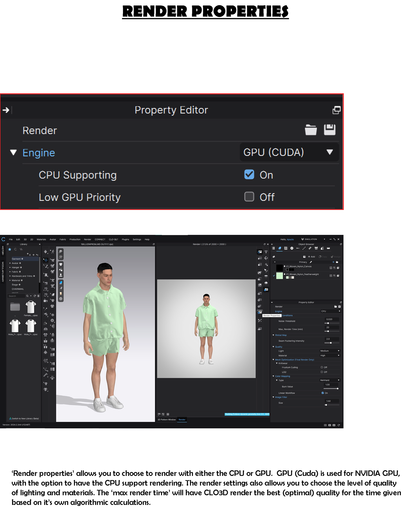Open the Plugins menu
The image size is (411, 532).
(x=125, y=239)
